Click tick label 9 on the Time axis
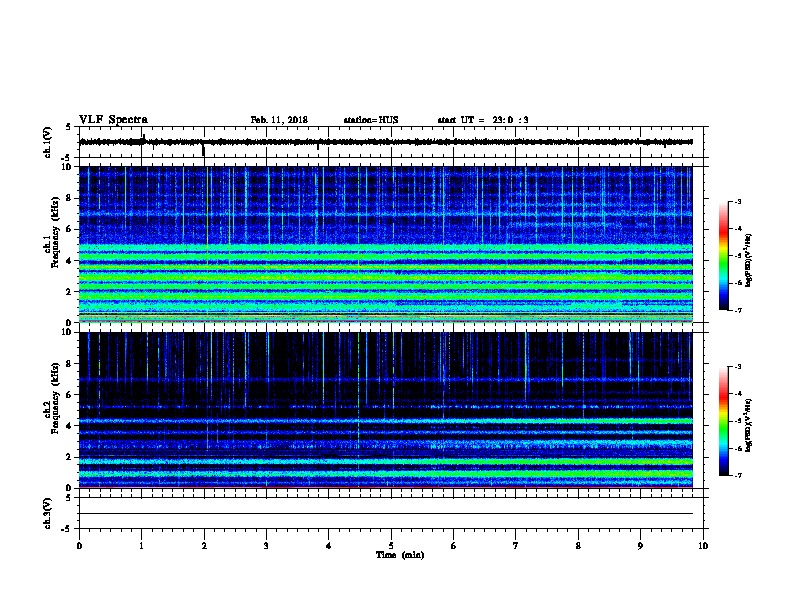The image size is (792, 612). [x=640, y=545]
